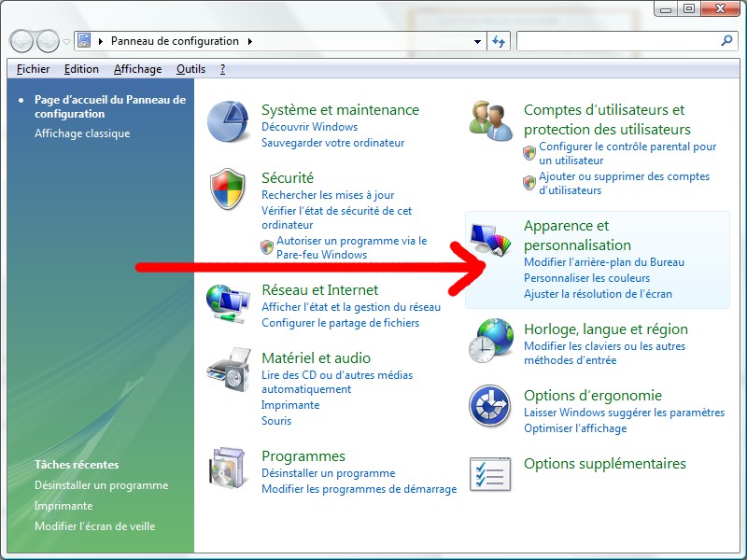Open Comptes d'utilisateurs et protection heading
This screenshot has width=747, height=560.
pos(607,119)
